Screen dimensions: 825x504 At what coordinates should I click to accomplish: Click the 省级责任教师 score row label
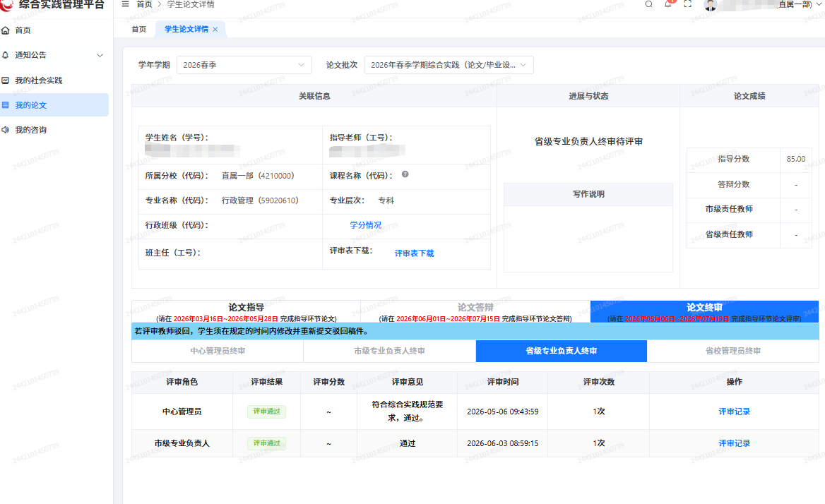pyautogui.click(x=729, y=234)
